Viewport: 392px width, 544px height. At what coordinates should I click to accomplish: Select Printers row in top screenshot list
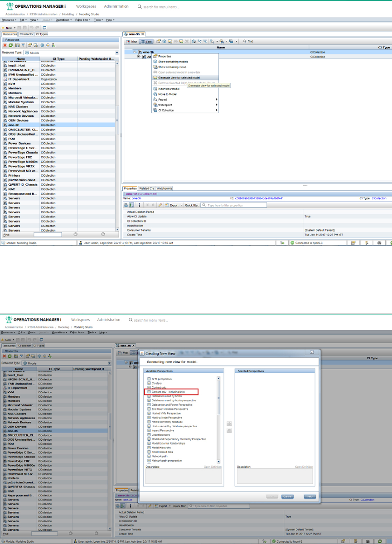pyautogui.click(x=59, y=175)
